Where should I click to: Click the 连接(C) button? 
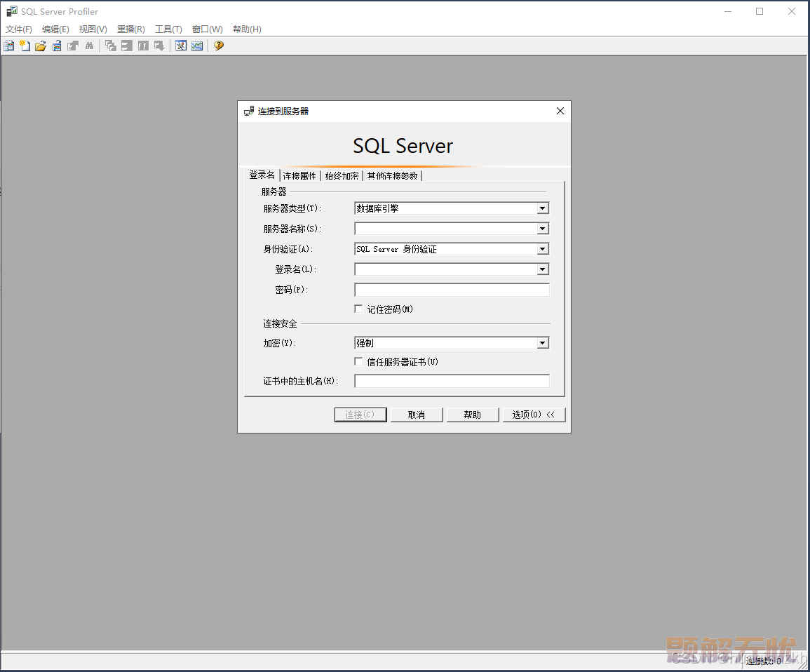point(360,415)
